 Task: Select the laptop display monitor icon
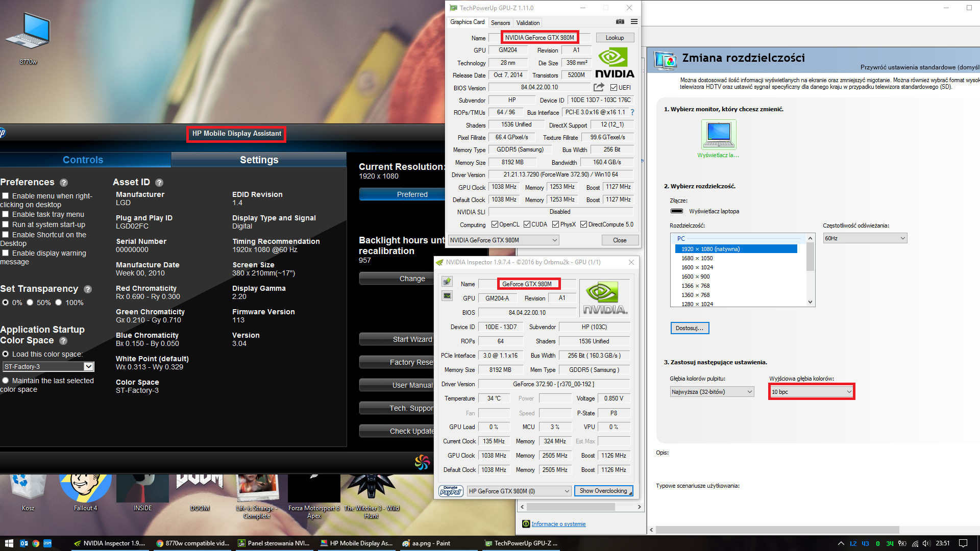[x=719, y=134]
